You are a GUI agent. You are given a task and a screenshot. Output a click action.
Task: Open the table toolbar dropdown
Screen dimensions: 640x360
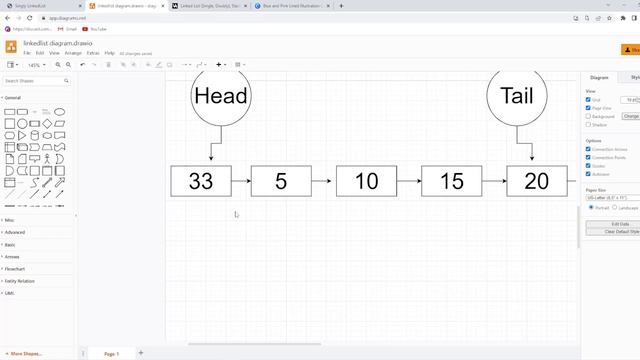pos(240,64)
